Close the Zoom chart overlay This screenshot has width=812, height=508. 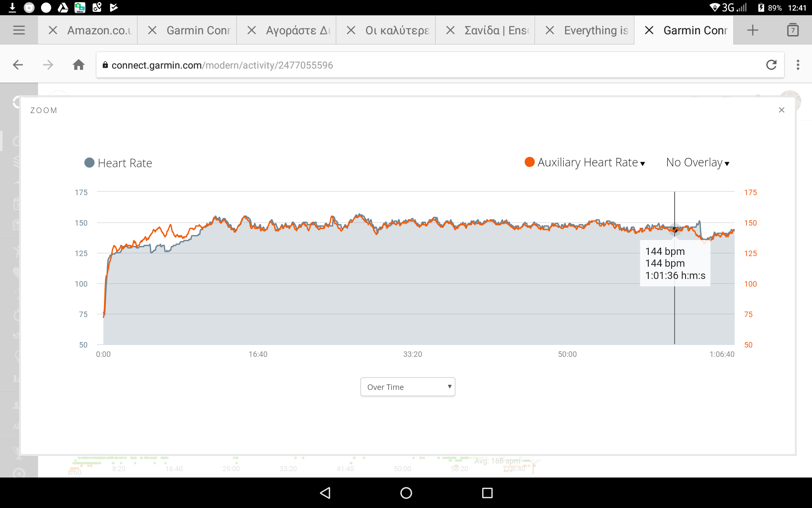782,110
